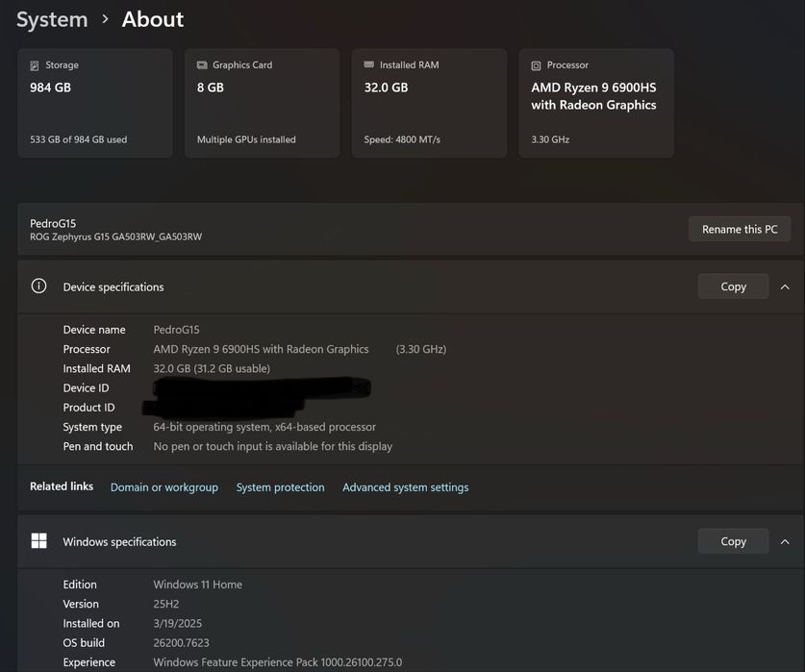Select the AMD Ryzen 9 6900HS processor value

pos(261,349)
